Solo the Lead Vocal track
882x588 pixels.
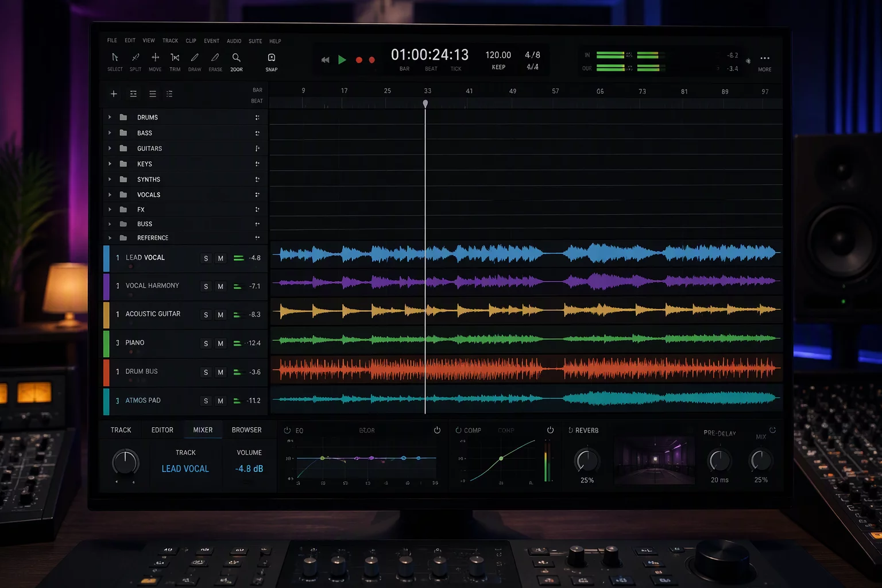(x=206, y=258)
